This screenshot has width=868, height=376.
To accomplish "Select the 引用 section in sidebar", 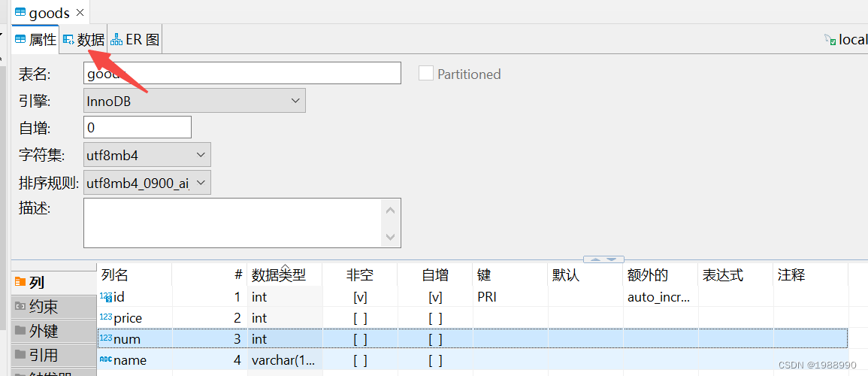I will click(x=53, y=354).
